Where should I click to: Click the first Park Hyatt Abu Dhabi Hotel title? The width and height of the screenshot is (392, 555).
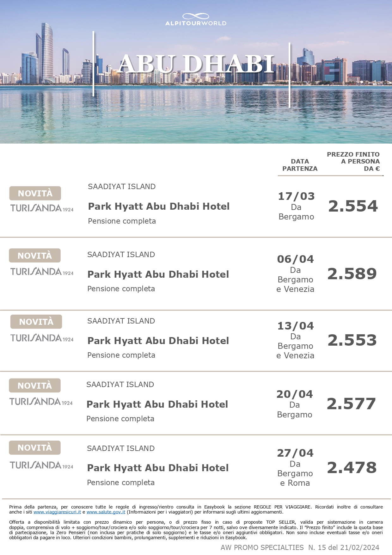point(159,206)
